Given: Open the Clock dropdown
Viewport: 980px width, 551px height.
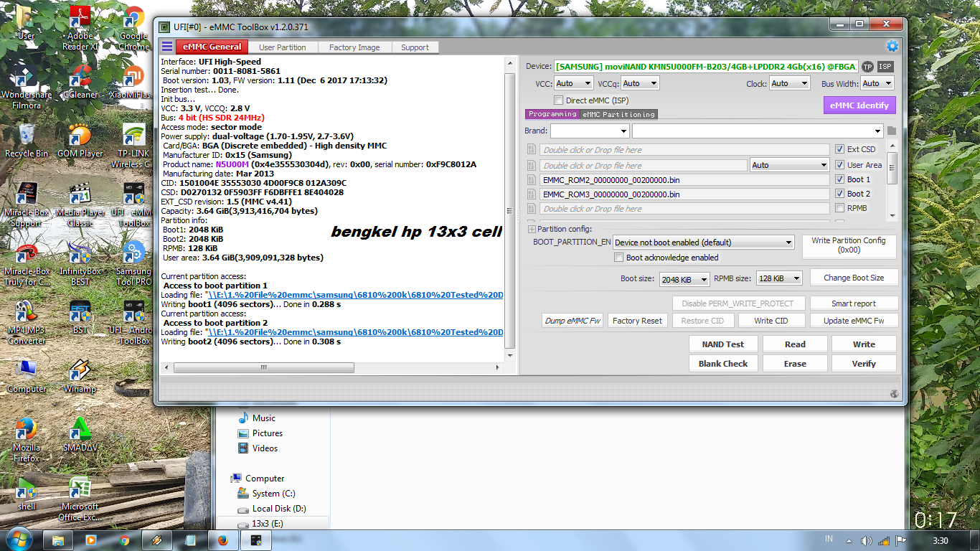Looking at the screenshot, I should 788,83.
